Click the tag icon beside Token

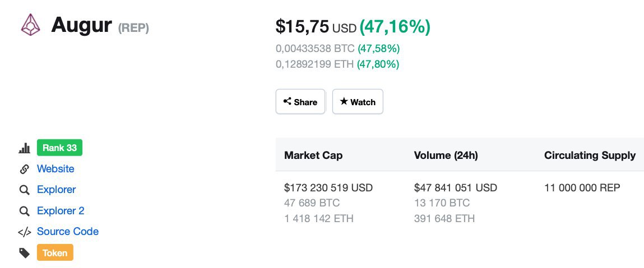click(x=24, y=253)
